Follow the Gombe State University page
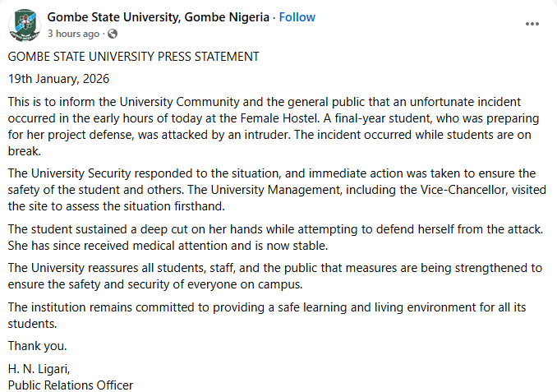 point(297,17)
